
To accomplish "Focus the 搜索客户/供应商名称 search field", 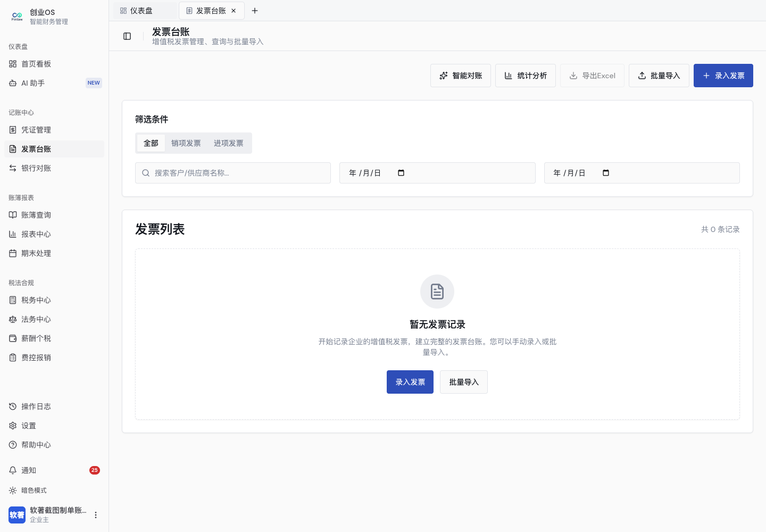I will point(233,173).
